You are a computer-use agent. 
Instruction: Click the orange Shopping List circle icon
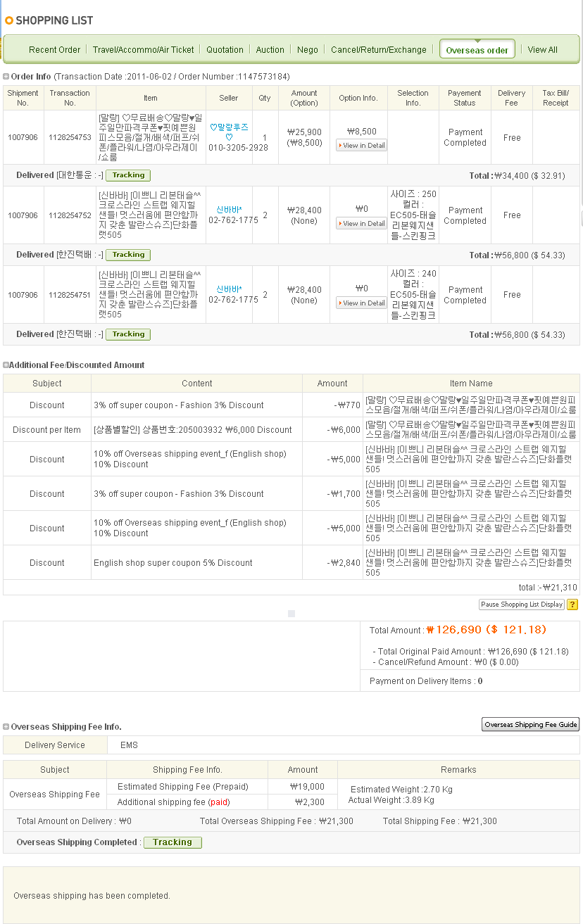pyautogui.click(x=8, y=20)
